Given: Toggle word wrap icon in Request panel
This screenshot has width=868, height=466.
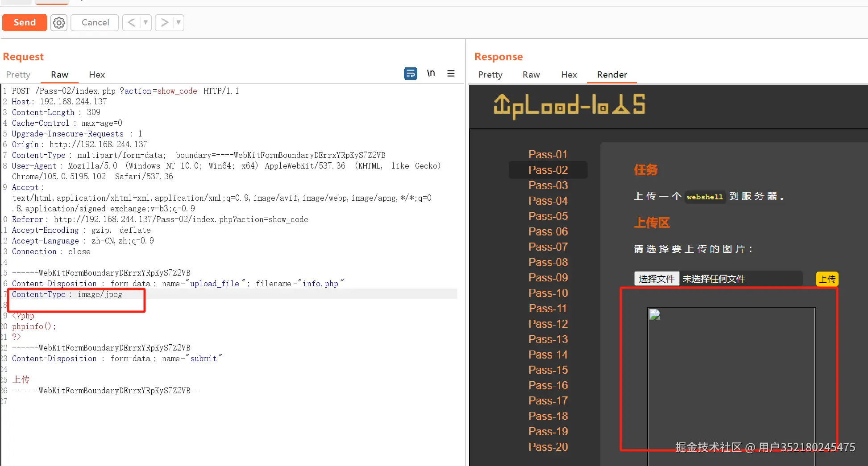Looking at the screenshot, I should click(410, 74).
